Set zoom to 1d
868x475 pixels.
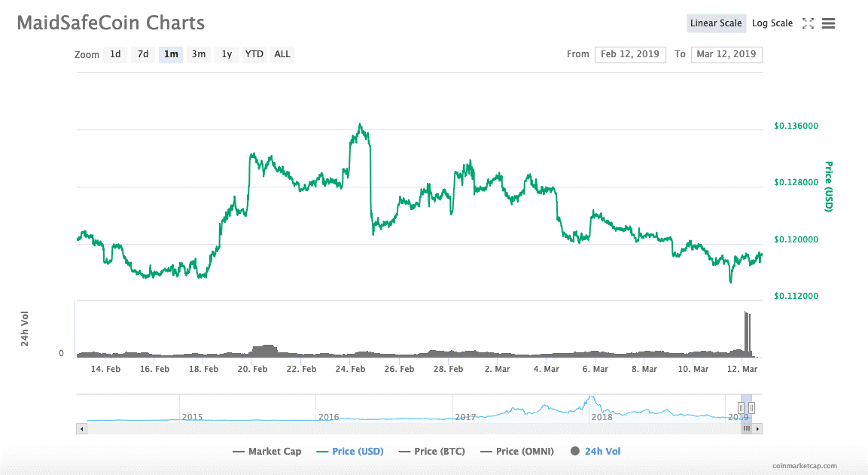tap(115, 54)
